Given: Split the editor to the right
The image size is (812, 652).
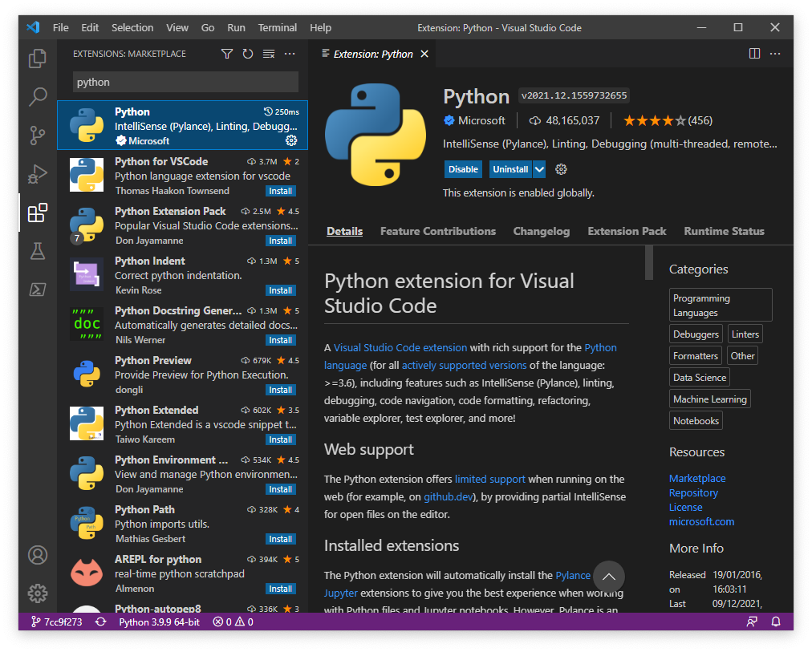Looking at the screenshot, I should pos(754,54).
